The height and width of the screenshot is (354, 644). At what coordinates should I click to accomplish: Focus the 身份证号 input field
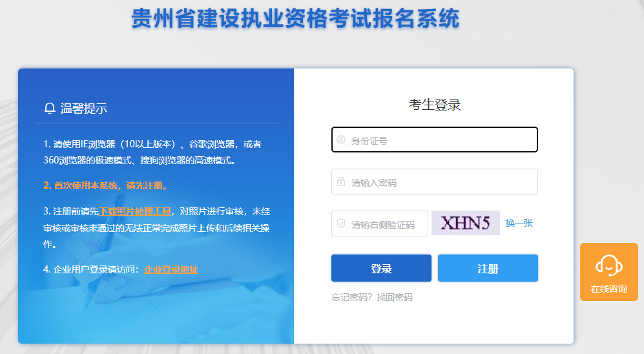pos(435,140)
